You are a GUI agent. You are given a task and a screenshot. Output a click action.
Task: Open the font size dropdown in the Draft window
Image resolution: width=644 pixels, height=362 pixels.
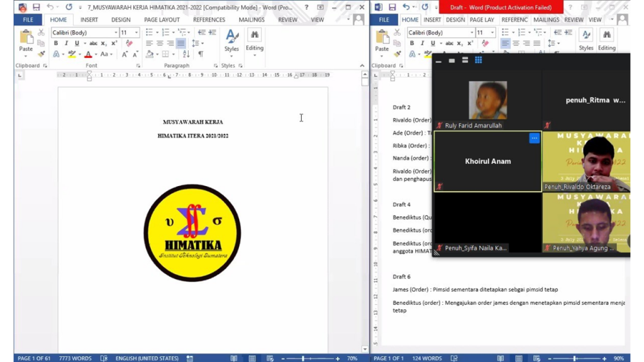[491, 33]
